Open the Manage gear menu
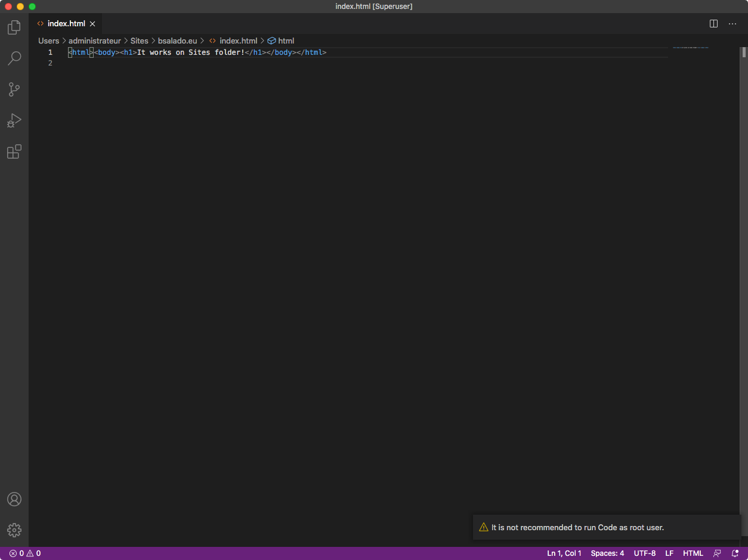Screen dimensions: 748x560 (14, 530)
